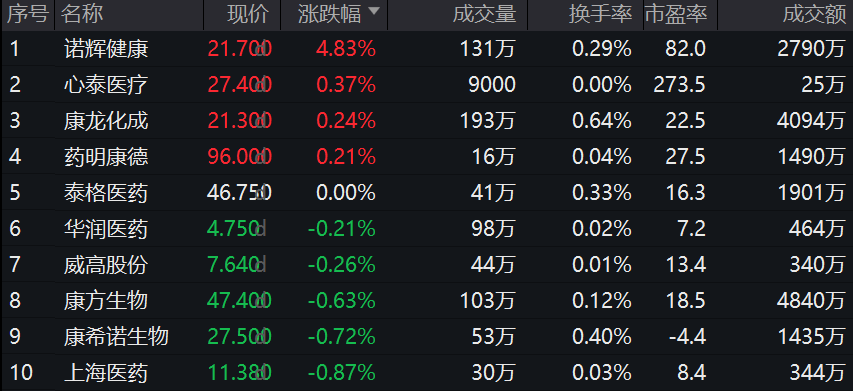Select the 药明康德 row

point(426,157)
